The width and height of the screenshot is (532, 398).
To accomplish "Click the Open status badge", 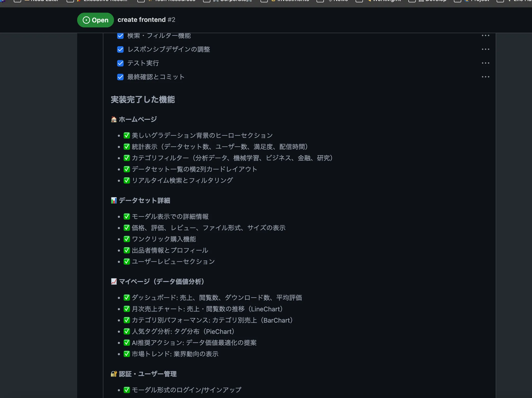I will point(95,20).
